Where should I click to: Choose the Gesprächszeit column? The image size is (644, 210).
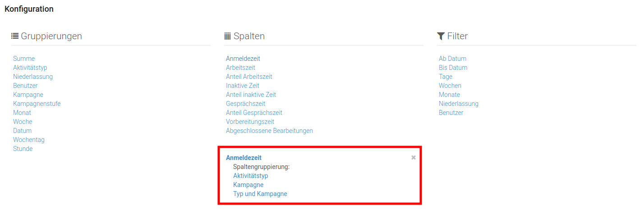(246, 104)
